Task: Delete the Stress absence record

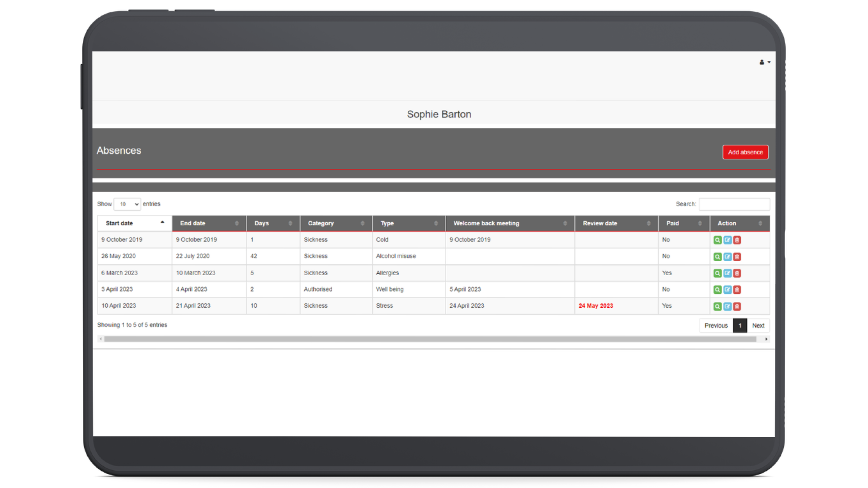Action: [737, 306]
